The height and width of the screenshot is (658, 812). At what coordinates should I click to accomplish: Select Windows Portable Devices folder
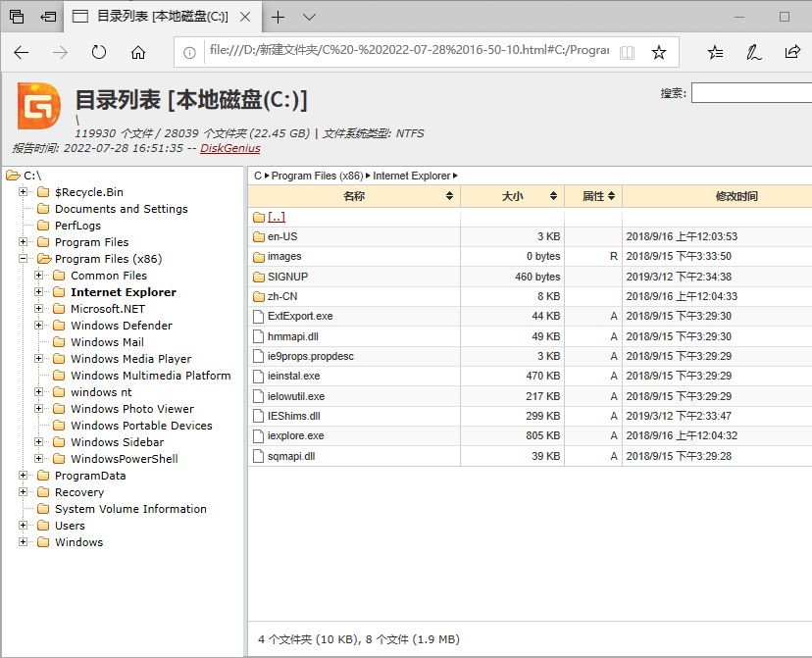[x=141, y=425]
